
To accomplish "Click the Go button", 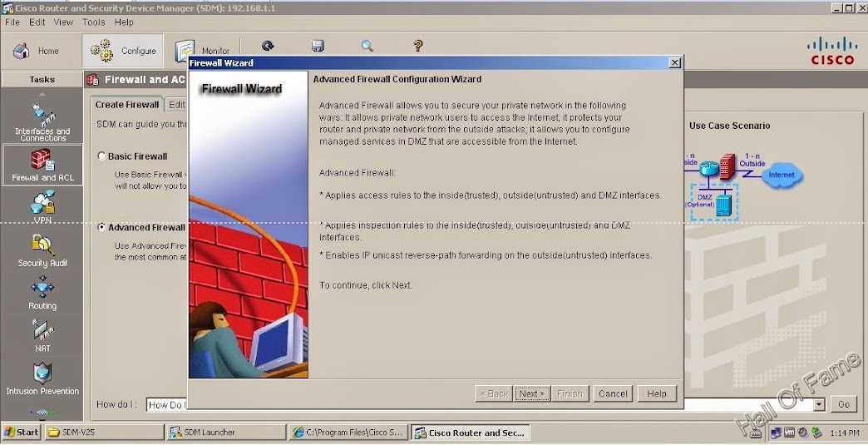I will (x=844, y=404).
